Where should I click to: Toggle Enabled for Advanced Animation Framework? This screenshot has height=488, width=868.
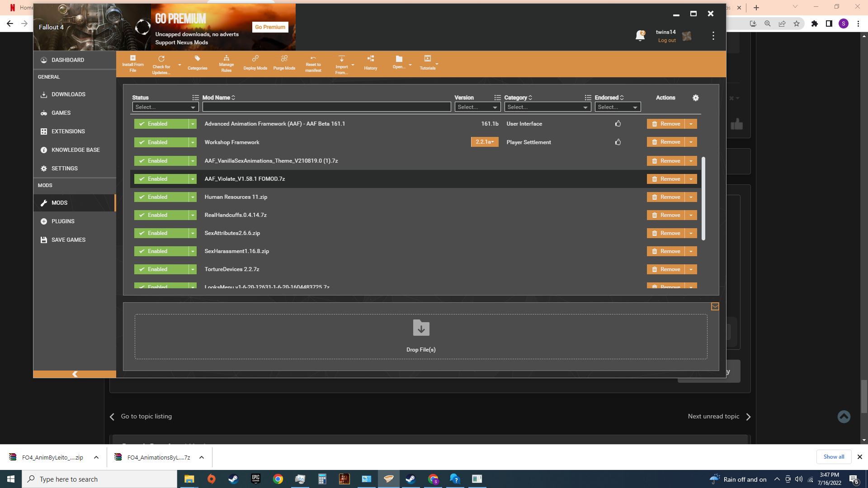[161, 124]
